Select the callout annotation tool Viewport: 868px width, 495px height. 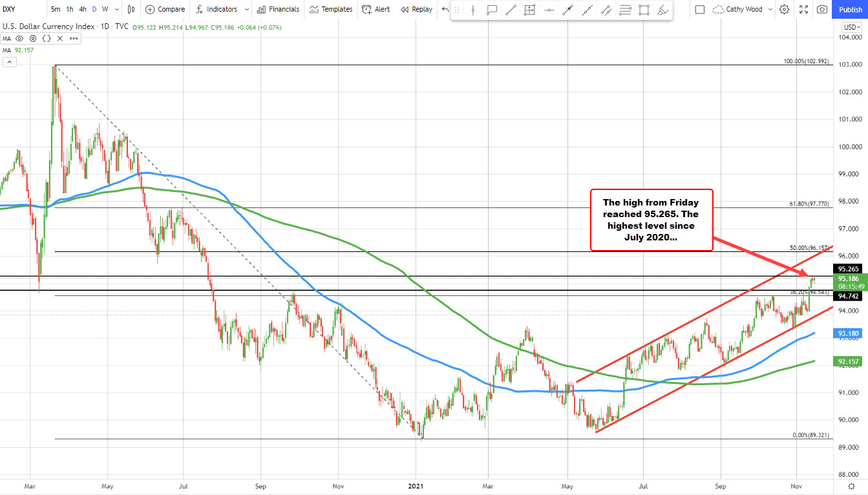pyautogui.click(x=492, y=10)
